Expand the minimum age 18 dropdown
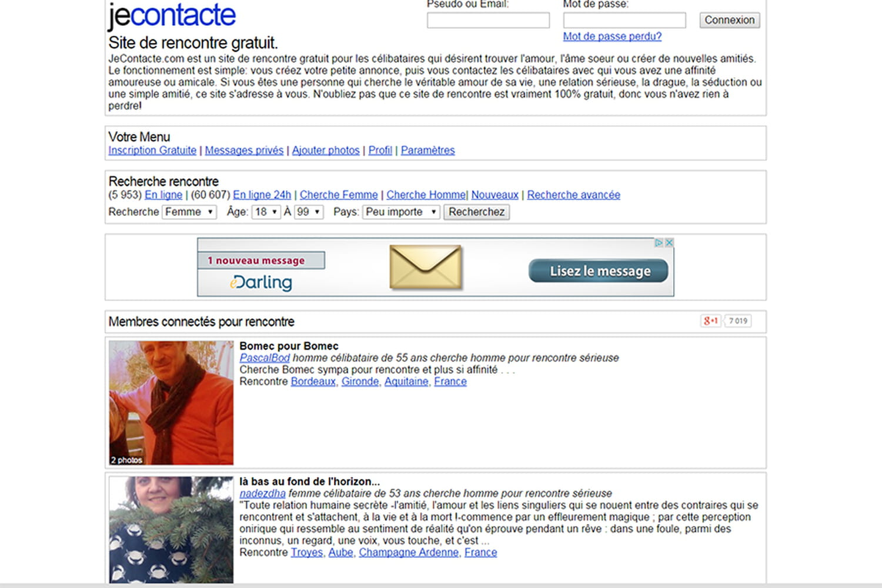This screenshot has width=882, height=588. [x=266, y=212]
